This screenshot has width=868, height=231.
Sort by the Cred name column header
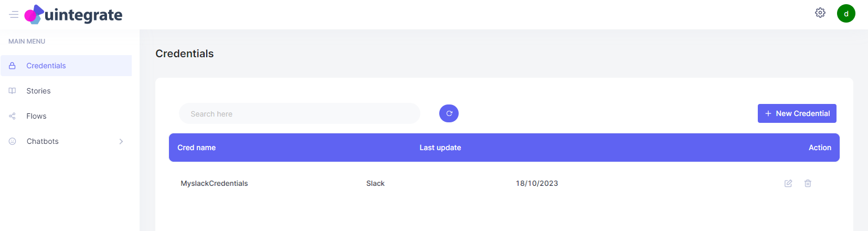(x=196, y=148)
